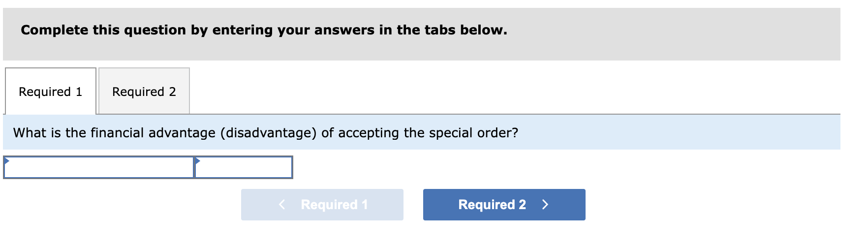Click the blue triangle marker in the right answer cell
The width and height of the screenshot is (868, 247).
tap(197, 160)
